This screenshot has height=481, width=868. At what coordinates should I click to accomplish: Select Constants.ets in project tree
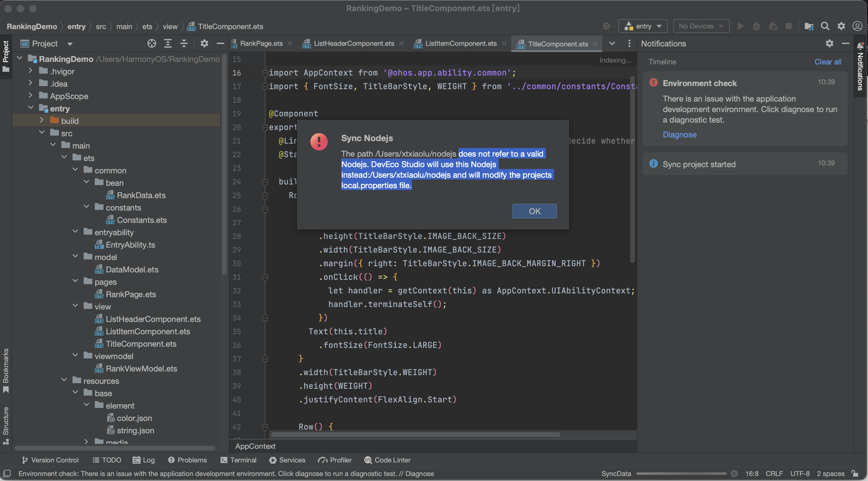(137, 220)
